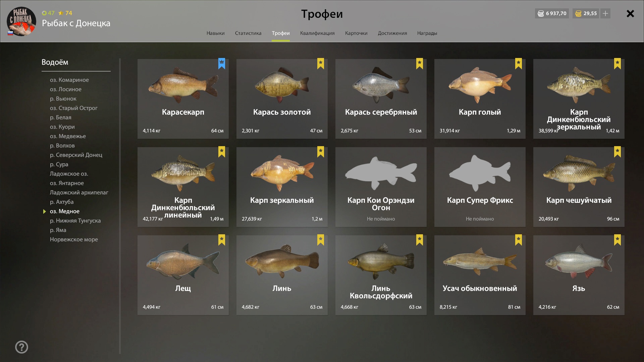The image size is (644, 362).
Task: Click the blue crown ribbon on Карасекарп
Action: pos(222,64)
